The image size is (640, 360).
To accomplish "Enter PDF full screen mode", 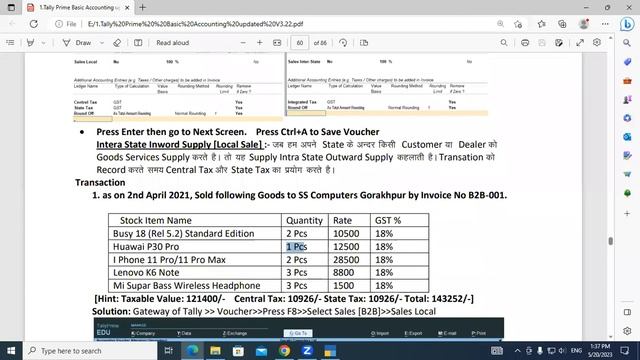I will click(x=580, y=42).
